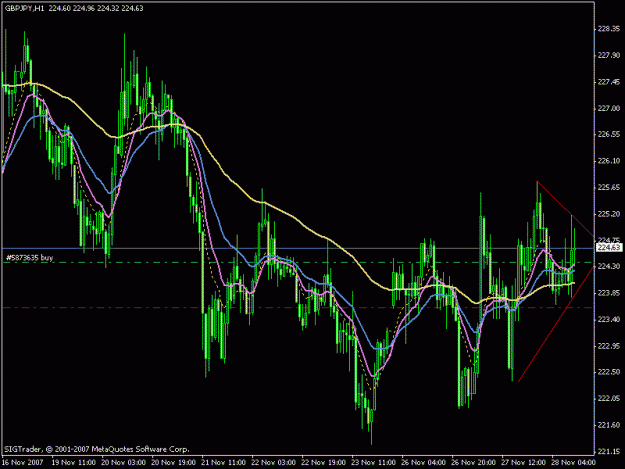Click the 227.90 price axis label

coord(609,55)
